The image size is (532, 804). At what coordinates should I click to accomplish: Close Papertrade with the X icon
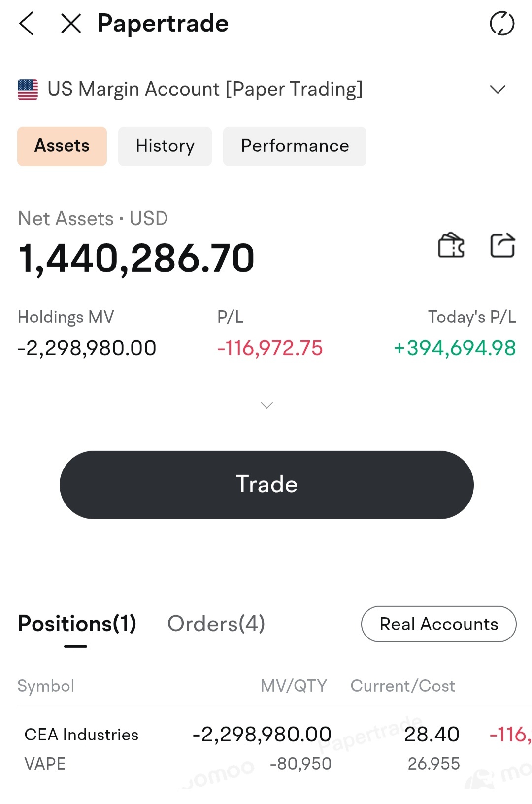[71, 23]
